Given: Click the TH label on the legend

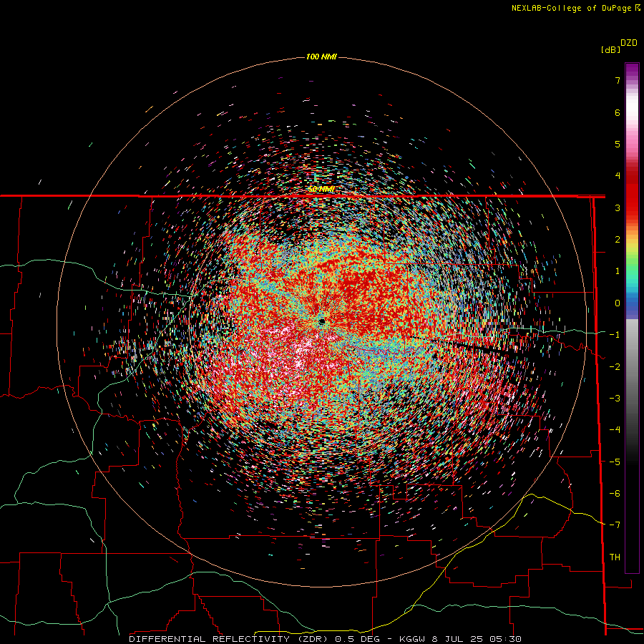Looking at the screenshot, I should click(615, 557).
